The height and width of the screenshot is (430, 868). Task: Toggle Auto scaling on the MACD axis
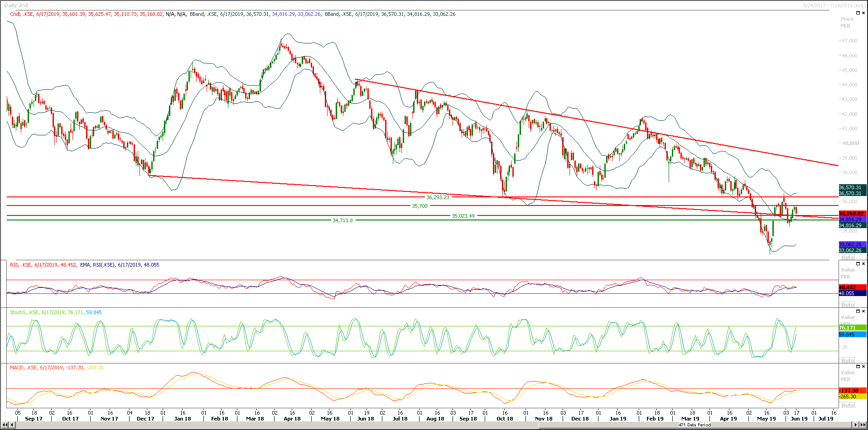[848, 405]
